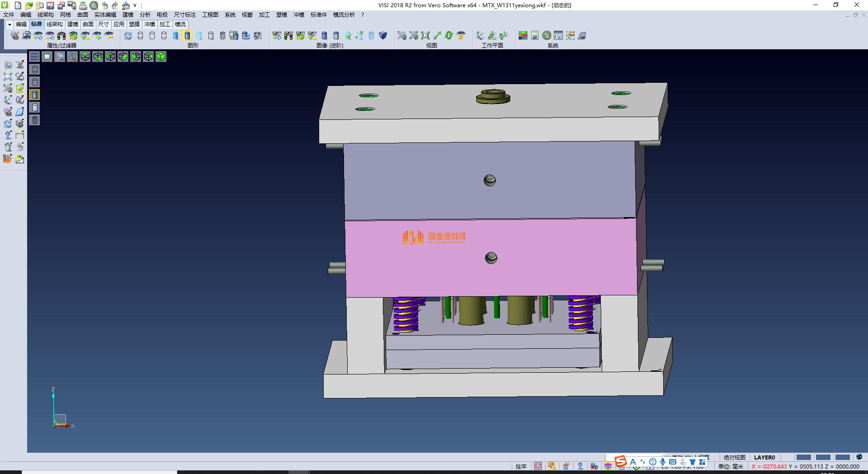Select the zoom-to-fit 1:1 view icon

(x=425, y=36)
